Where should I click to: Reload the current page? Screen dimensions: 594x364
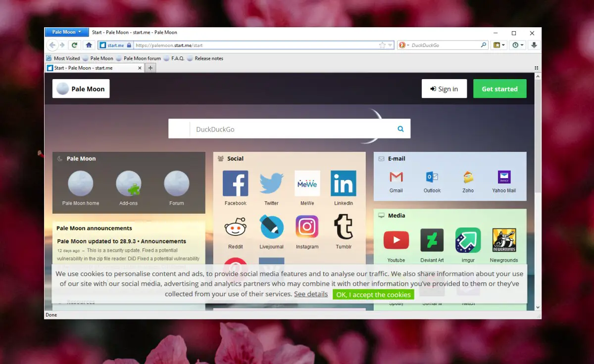pyautogui.click(x=75, y=45)
